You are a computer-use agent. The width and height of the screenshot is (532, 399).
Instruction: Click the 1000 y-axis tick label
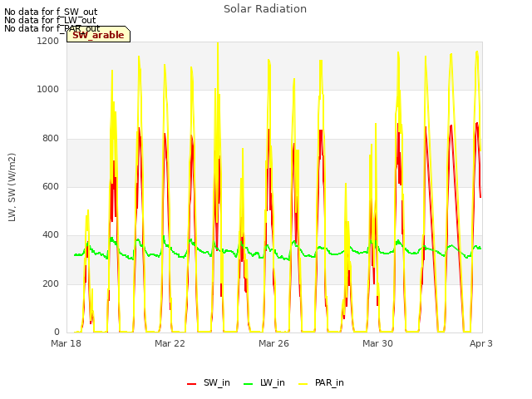point(48,89)
